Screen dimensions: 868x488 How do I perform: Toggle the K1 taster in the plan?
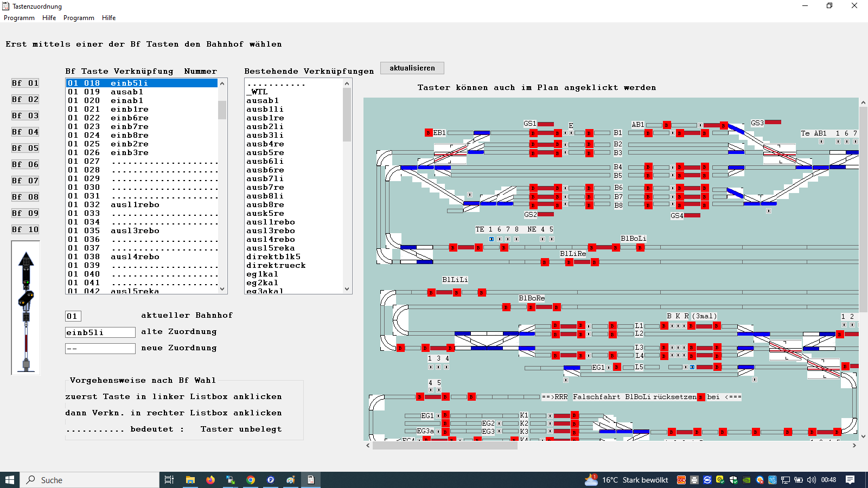(x=550, y=416)
